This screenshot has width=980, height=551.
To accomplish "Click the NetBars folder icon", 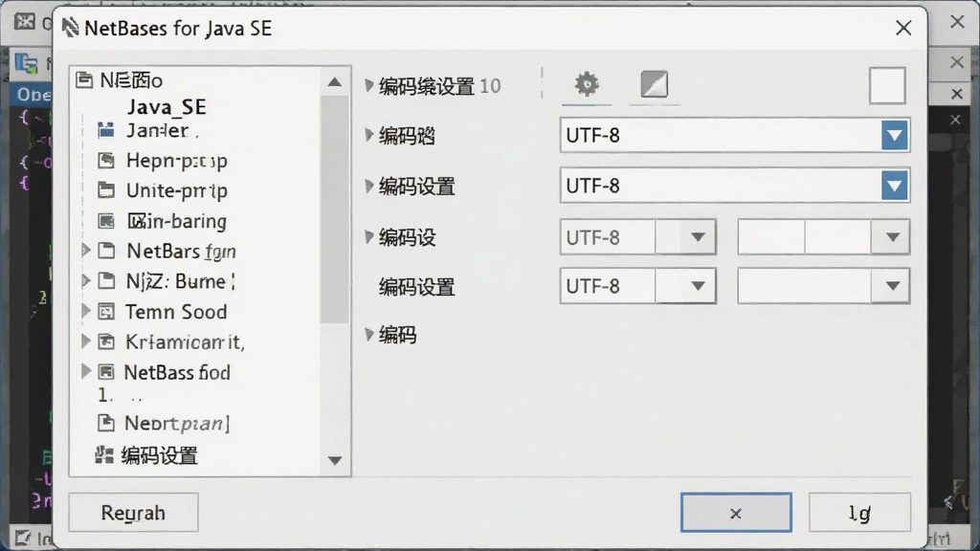I will click(x=107, y=251).
